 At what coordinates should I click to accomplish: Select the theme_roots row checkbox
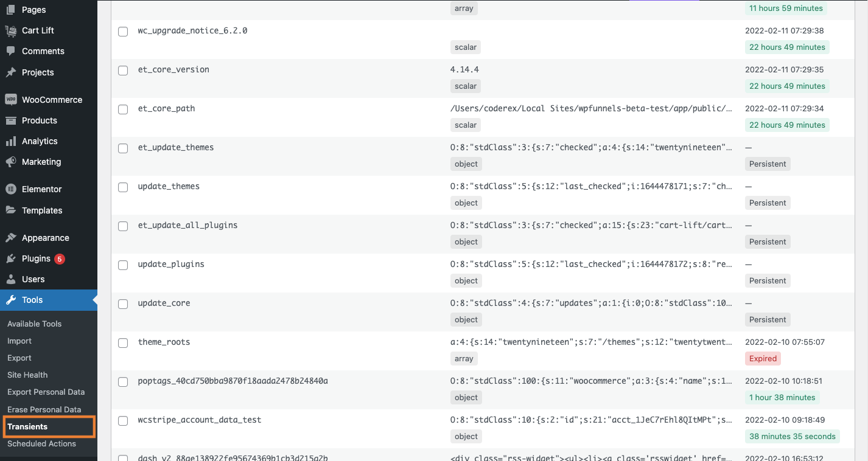(x=123, y=343)
